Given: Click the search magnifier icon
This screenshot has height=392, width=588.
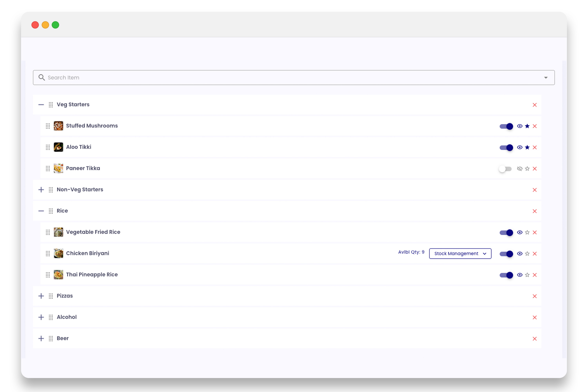Looking at the screenshot, I should pyautogui.click(x=42, y=77).
